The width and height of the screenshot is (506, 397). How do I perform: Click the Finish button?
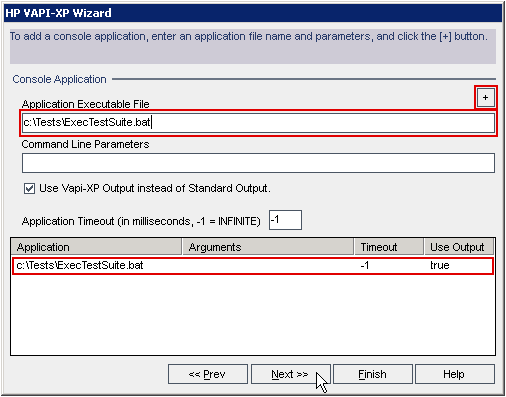pyautogui.click(x=373, y=374)
